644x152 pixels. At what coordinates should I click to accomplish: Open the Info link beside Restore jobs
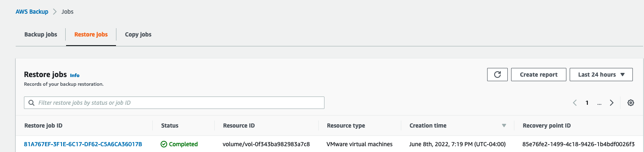pos(75,75)
